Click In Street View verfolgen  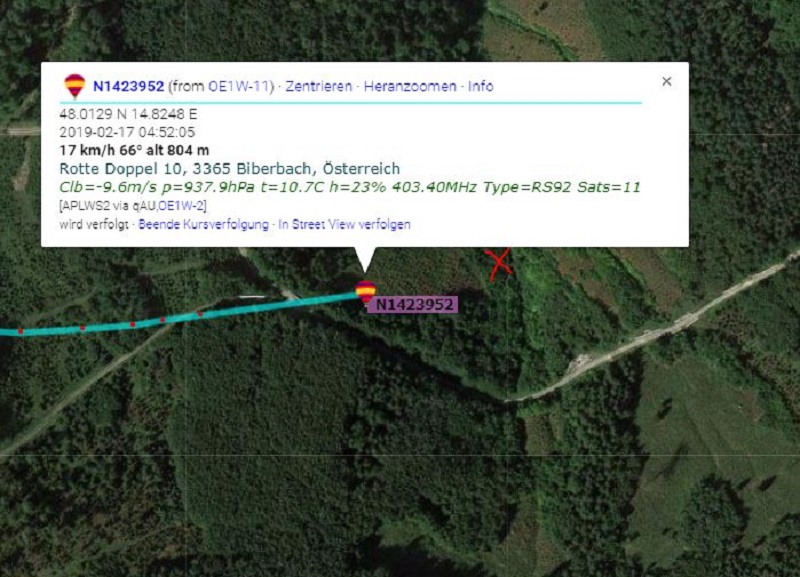point(344,224)
